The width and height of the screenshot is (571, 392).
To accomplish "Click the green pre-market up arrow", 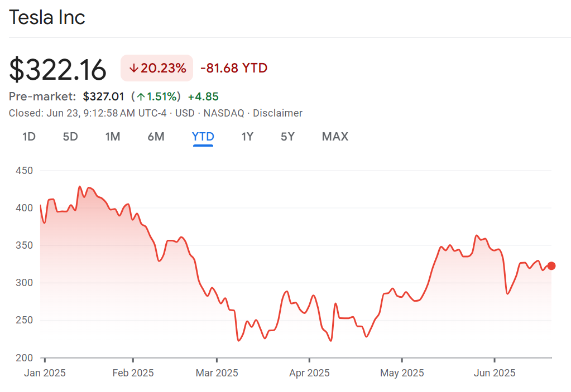I will 141,96.
